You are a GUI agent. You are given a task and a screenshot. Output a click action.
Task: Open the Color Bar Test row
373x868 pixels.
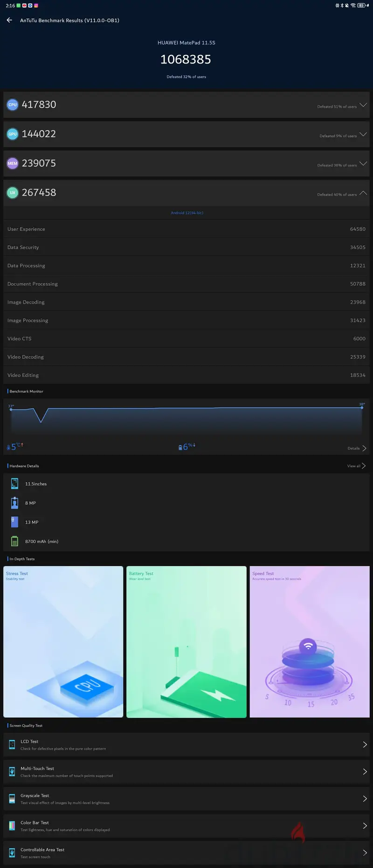tap(186, 826)
